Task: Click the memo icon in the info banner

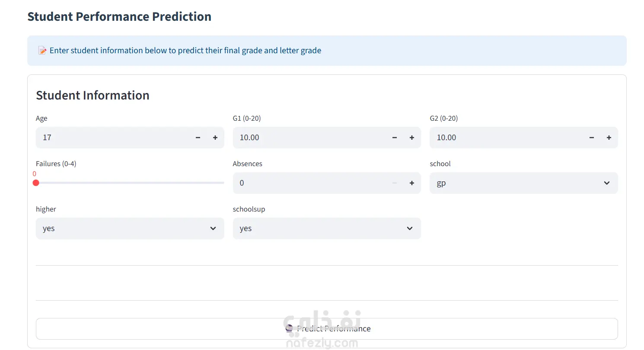Action: [x=42, y=51]
